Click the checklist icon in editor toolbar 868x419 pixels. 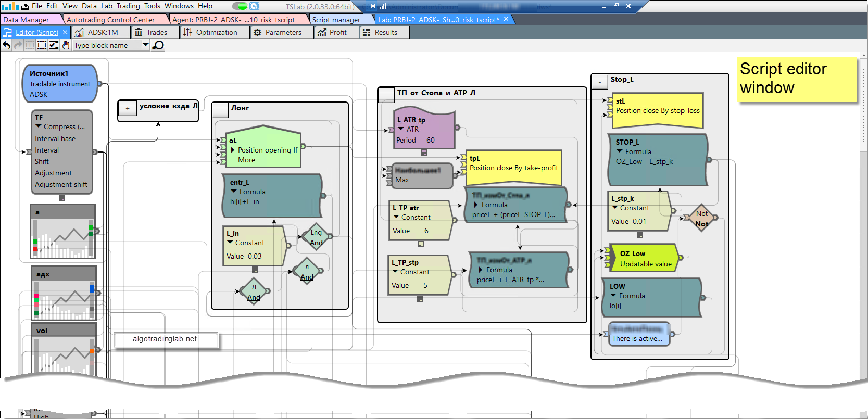pos(54,45)
